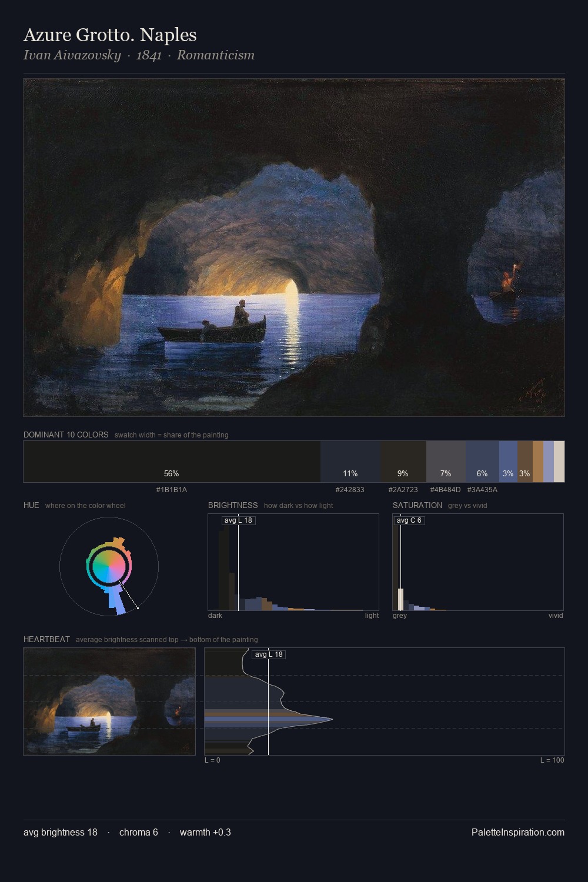Click the avg C 6 label
This screenshot has height=882, width=588.
click(x=409, y=520)
